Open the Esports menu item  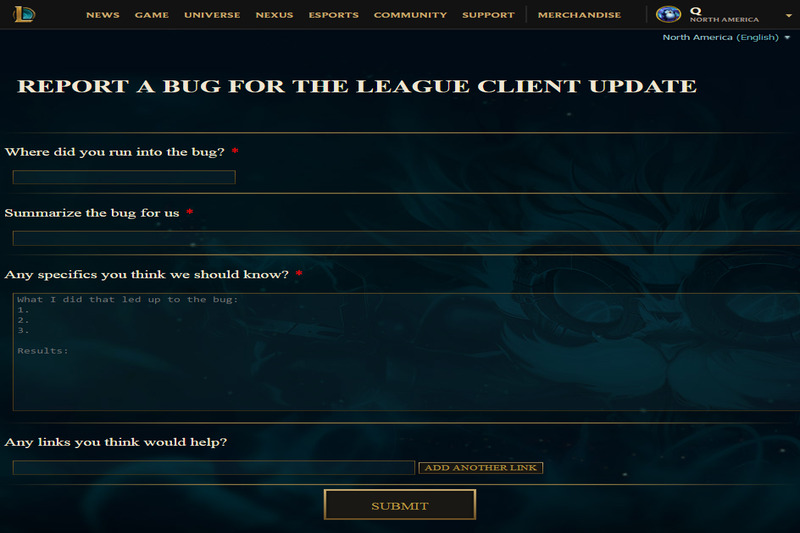click(333, 15)
